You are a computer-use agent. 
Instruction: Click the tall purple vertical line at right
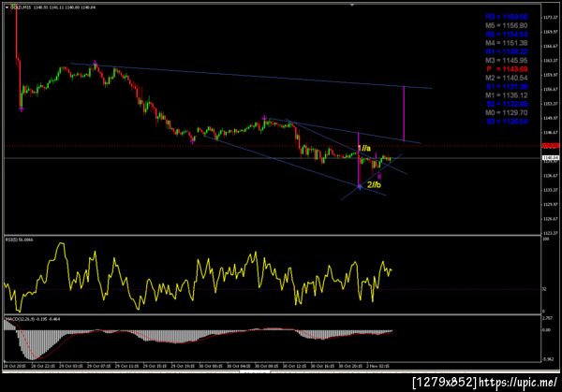coord(404,113)
